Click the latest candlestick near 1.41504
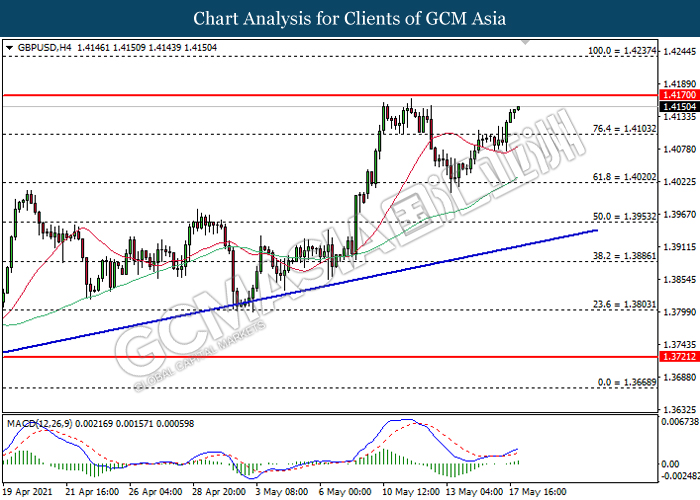700x500 pixels. coord(518,108)
